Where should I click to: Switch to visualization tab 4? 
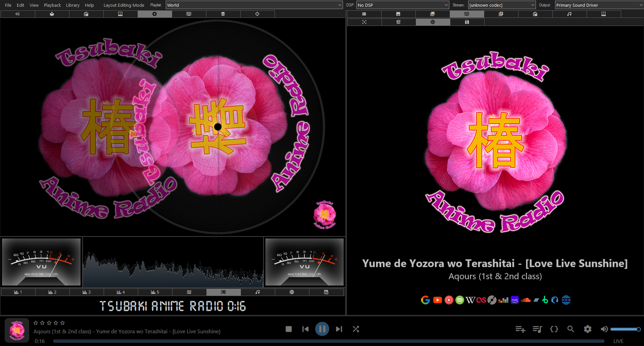[120, 292]
